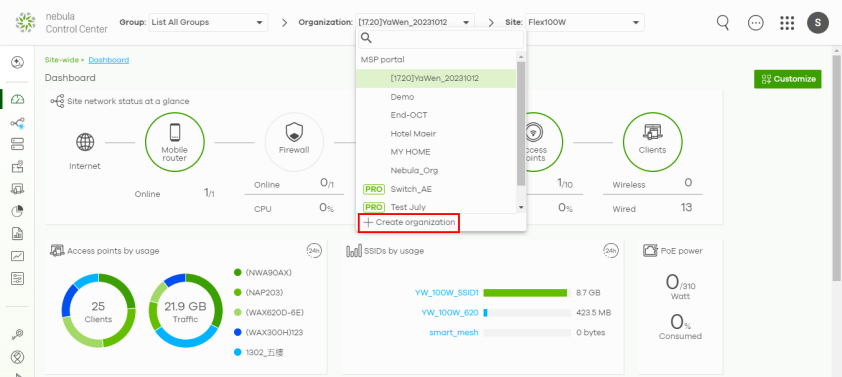
Task: Open the user avatar S menu
Action: click(818, 23)
